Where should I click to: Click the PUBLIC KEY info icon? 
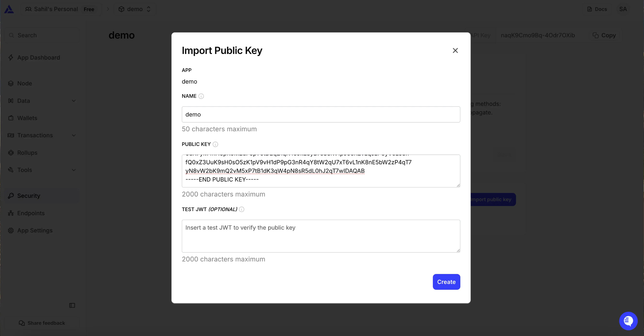point(215,144)
